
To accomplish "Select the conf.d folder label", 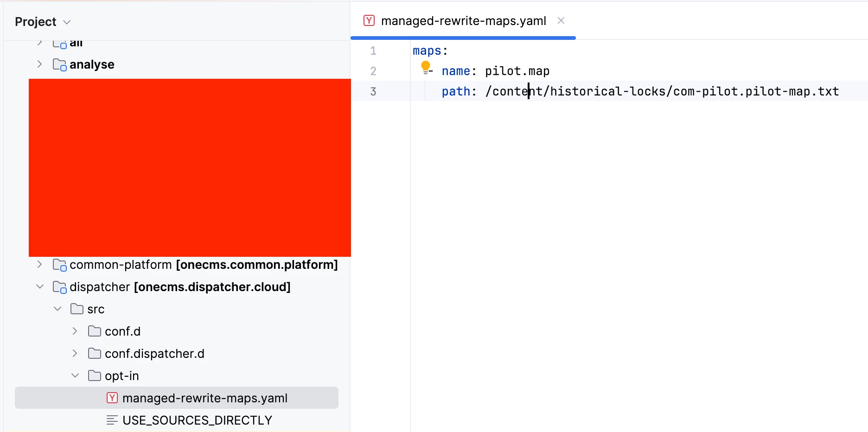I will pos(122,331).
